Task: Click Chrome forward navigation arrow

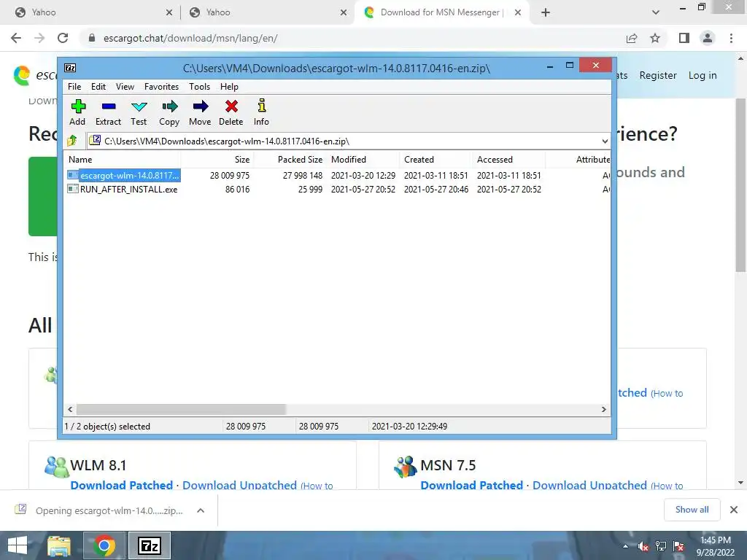Action: pos(39,38)
